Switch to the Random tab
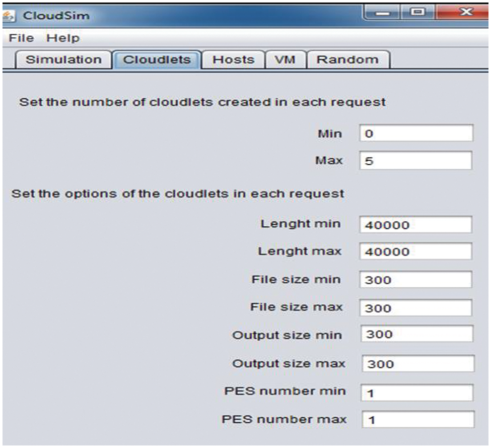 pos(347,59)
